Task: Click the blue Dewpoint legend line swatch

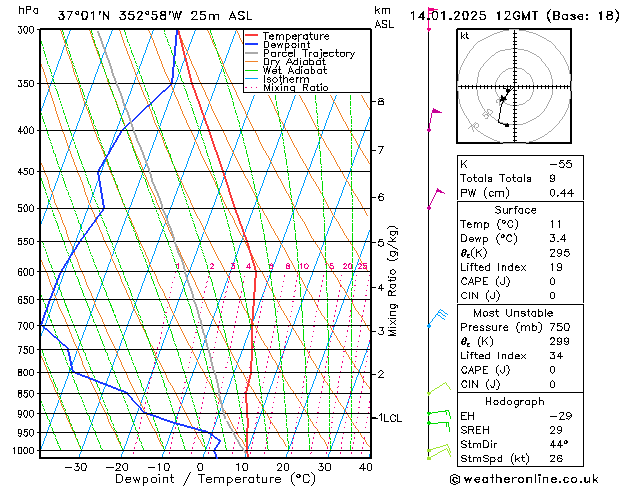Action: 252,44
